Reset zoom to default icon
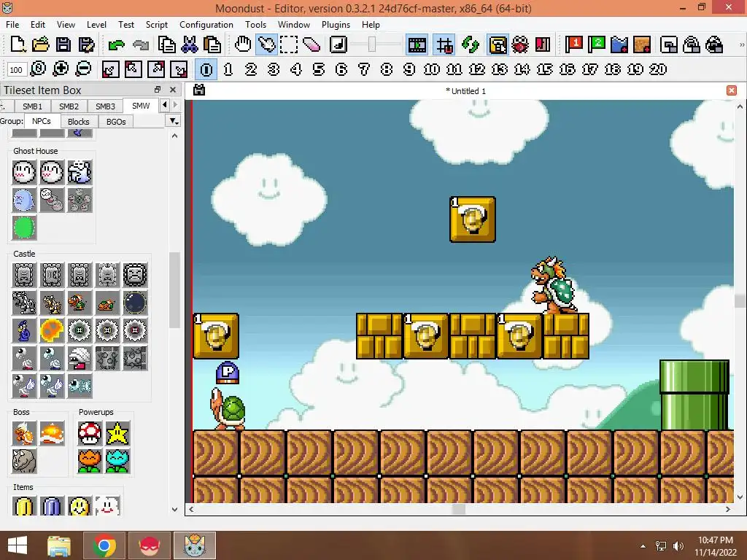Image resolution: width=747 pixels, height=560 pixels. click(x=38, y=69)
